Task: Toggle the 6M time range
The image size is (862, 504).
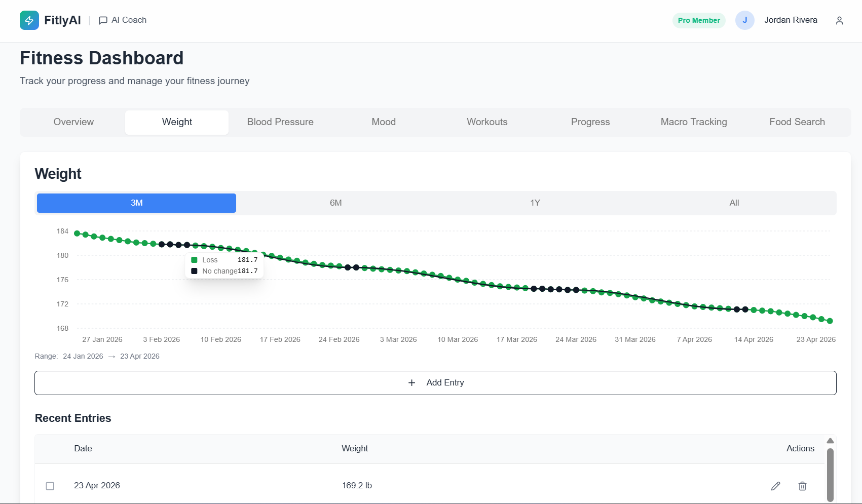Action: click(x=335, y=203)
